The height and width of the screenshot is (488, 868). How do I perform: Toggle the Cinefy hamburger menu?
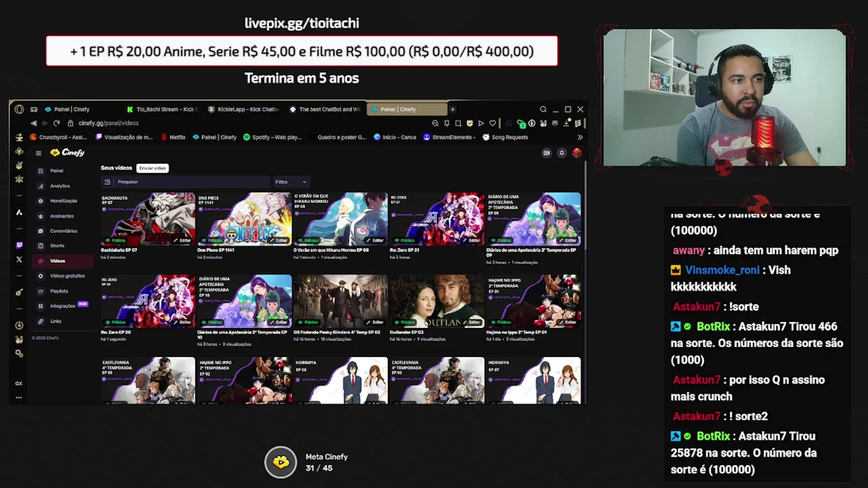[39, 153]
